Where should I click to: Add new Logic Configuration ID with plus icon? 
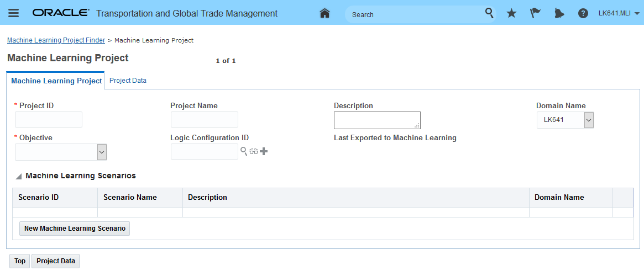(264, 151)
